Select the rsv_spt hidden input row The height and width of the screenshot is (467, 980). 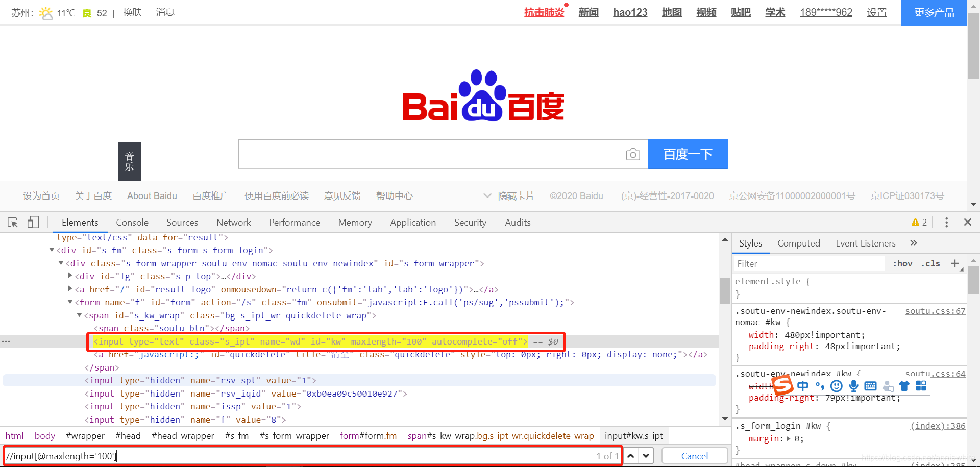click(x=359, y=380)
